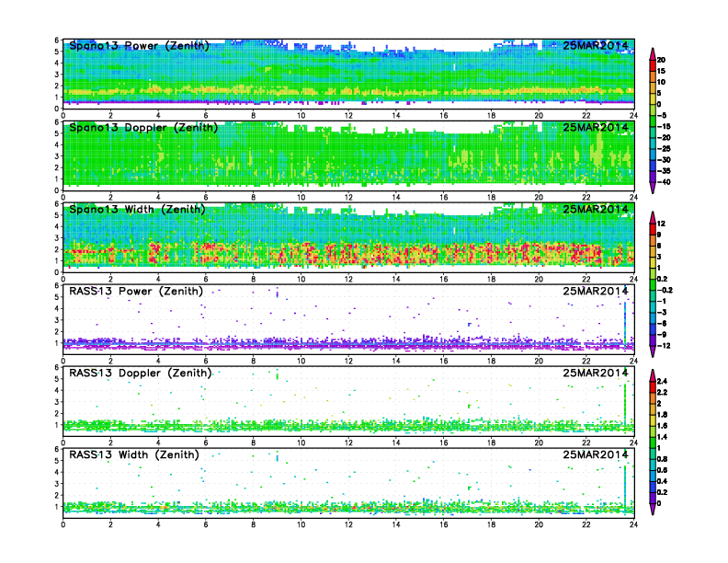The height and width of the screenshot is (563, 728).
Task: Click the '1.8' label on the bottom colorbar
Action: point(662,414)
